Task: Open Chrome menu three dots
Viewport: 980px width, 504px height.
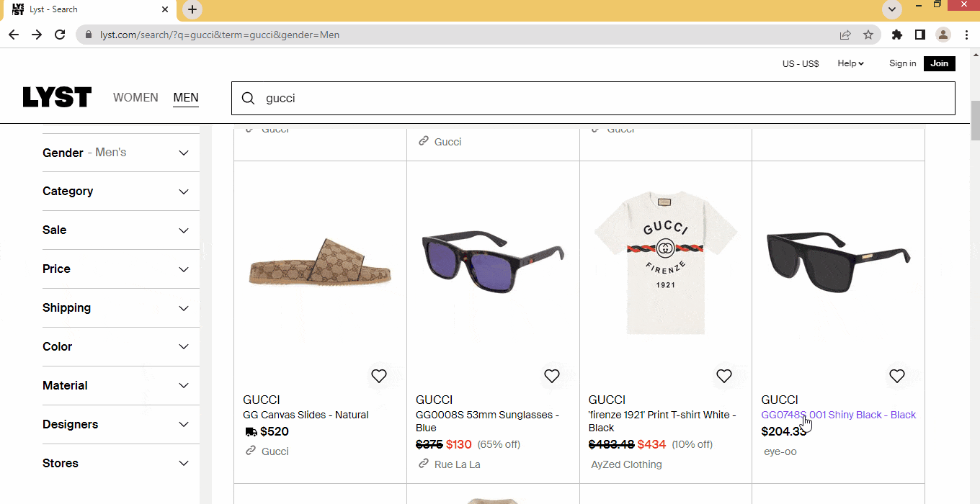Action: click(x=966, y=35)
